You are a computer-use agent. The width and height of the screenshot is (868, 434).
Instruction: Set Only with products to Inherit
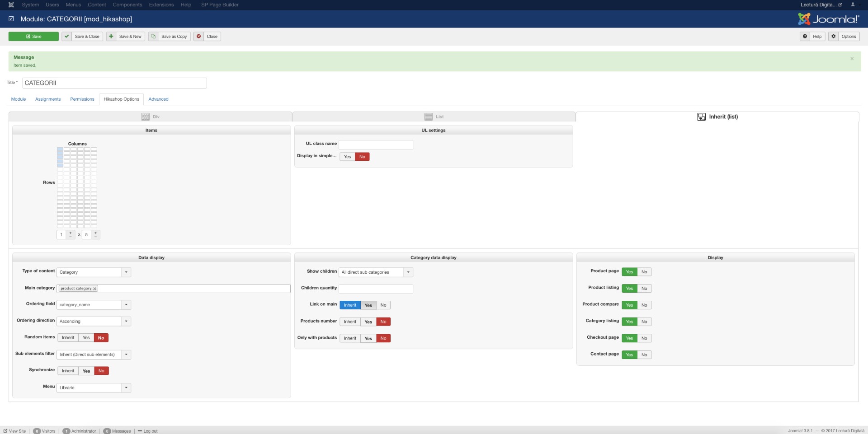(x=350, y=338)
